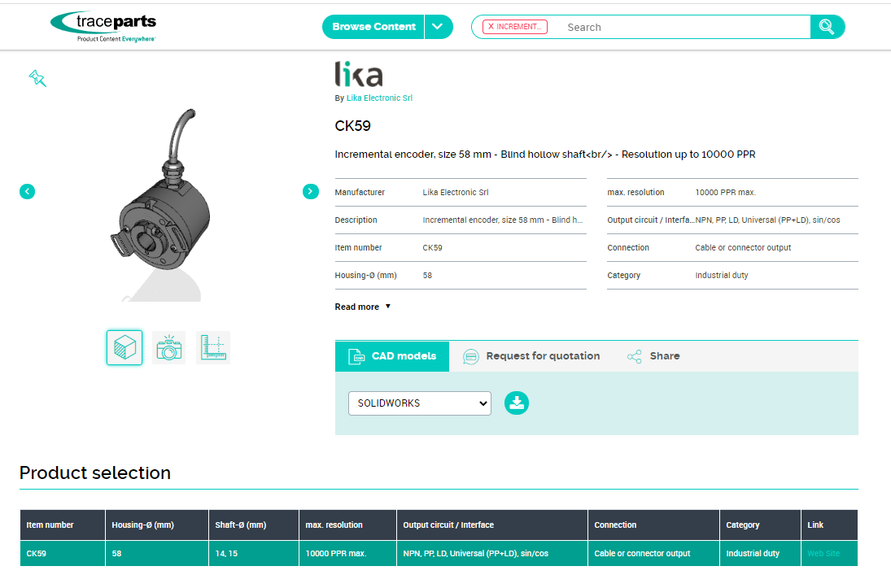Click the TraceParts logo

(103, 27)
